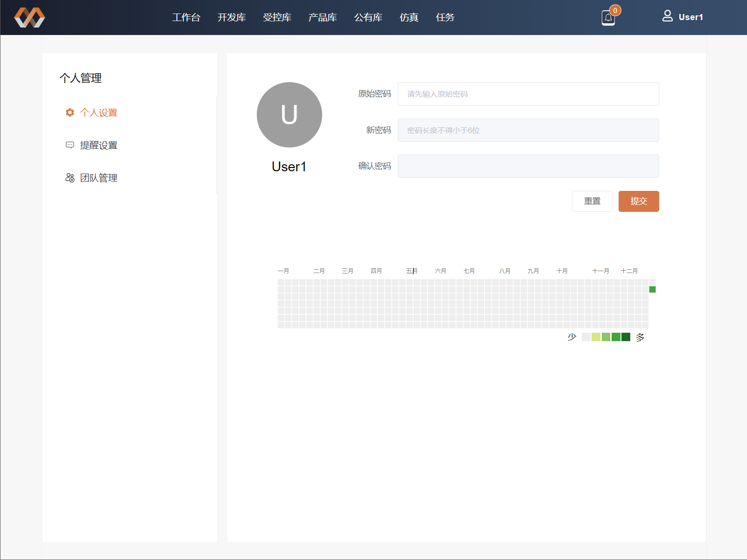Click the 少 legend label
This screenshot has height=560, width=747.
tap(572, 337)
